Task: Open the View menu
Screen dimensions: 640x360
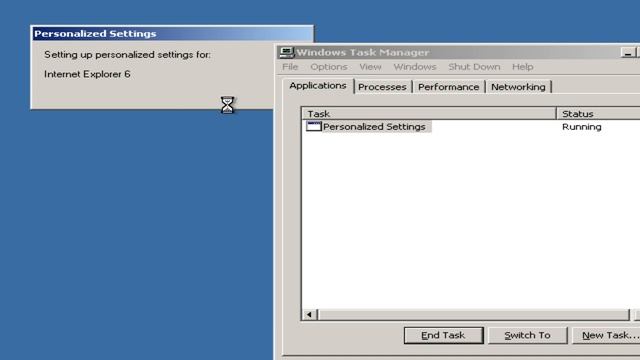Action: (x=370, y=67)
